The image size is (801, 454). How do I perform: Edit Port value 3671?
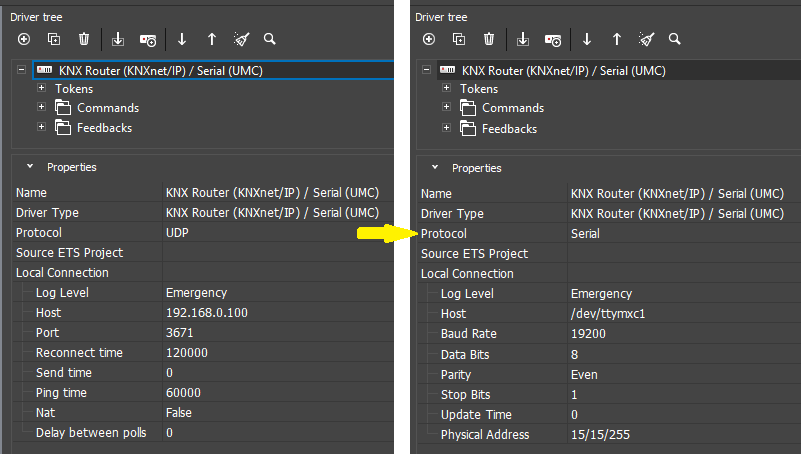(x=278, y=332)
